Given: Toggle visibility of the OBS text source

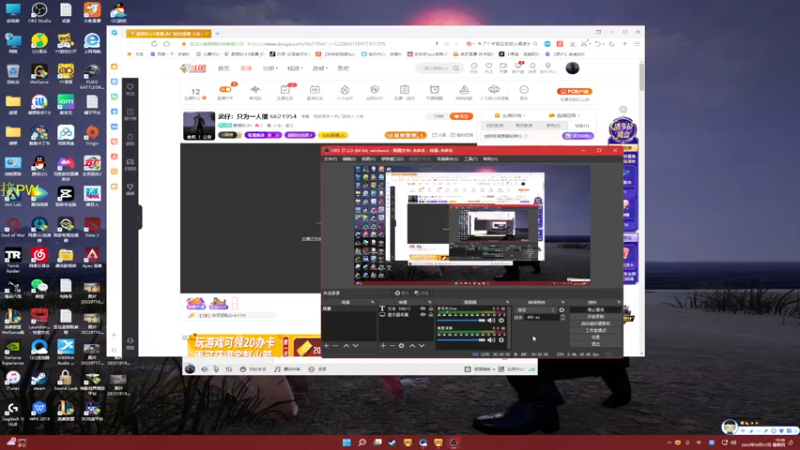Looking at the screenshot, I should click(x=422, y=309).
